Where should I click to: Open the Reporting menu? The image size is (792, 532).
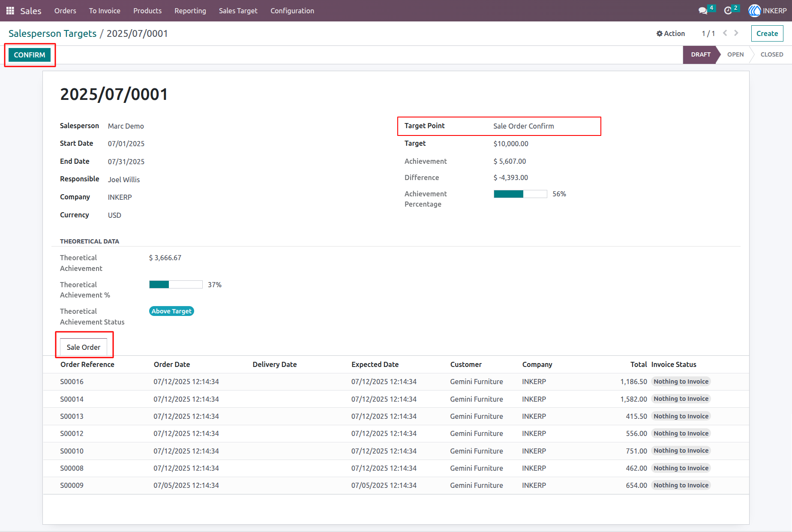190,11
